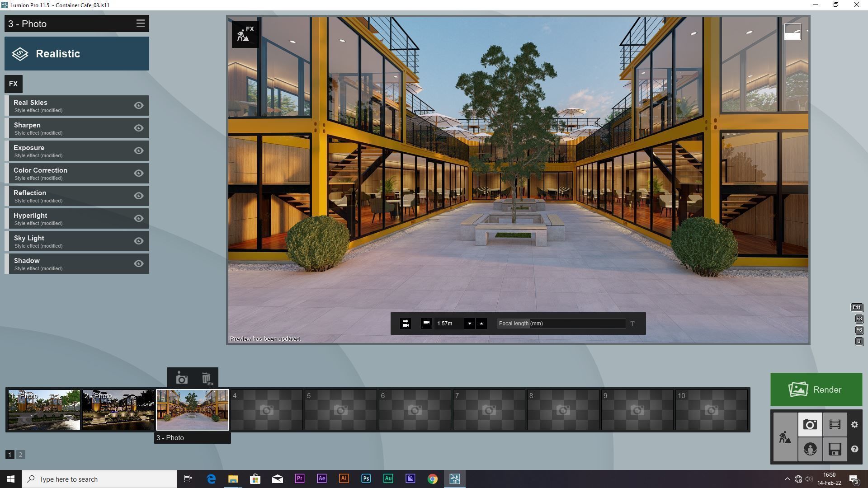Open the 360 Panorama mode

[810, 449]
